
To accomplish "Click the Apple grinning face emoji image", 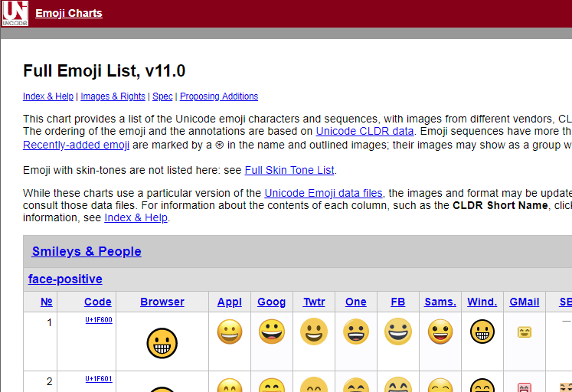I will point(230,332).
